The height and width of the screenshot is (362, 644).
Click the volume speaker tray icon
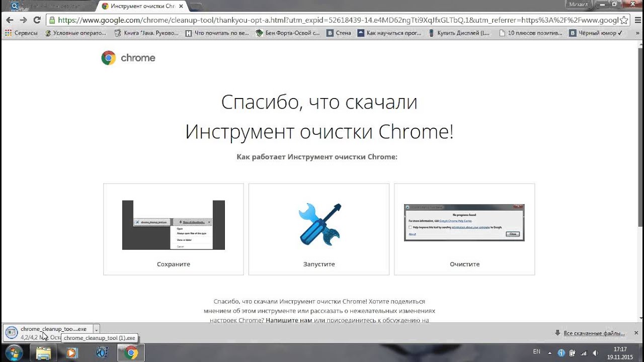(x=596, y=352)
